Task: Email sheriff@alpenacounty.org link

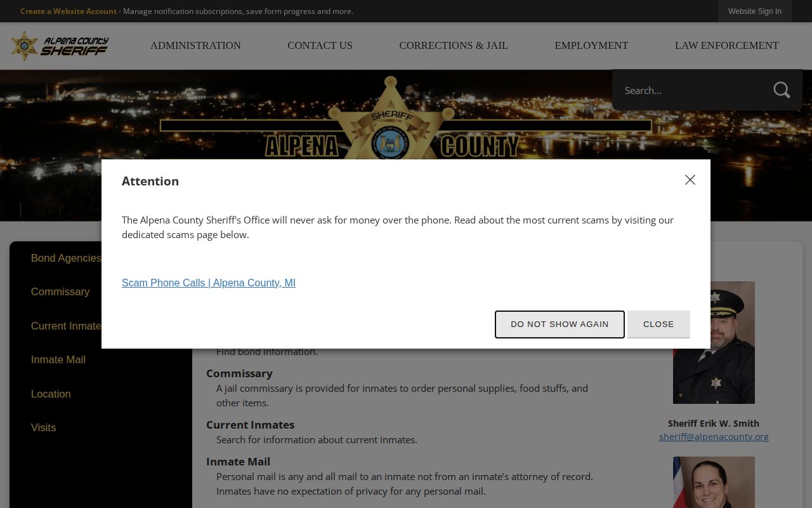Action: [x=714, y=436]
